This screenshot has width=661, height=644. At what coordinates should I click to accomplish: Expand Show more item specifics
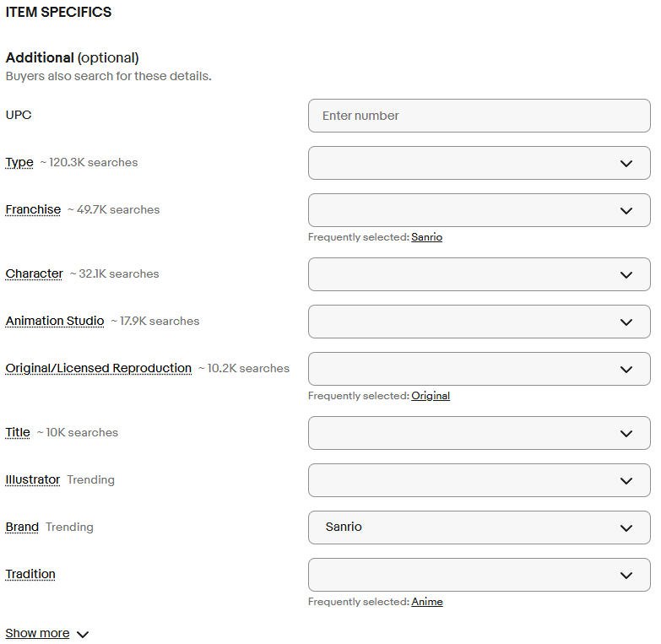[46, 633]
